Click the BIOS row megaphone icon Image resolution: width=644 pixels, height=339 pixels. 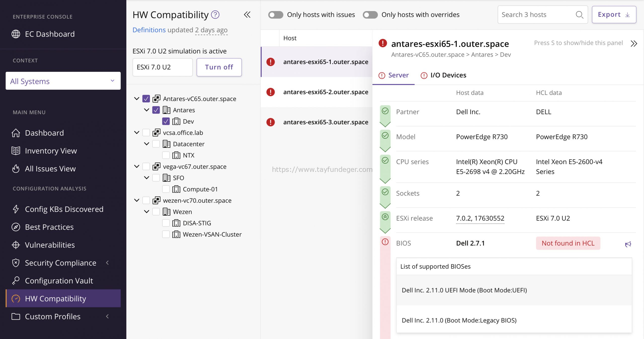click(628, 244)
